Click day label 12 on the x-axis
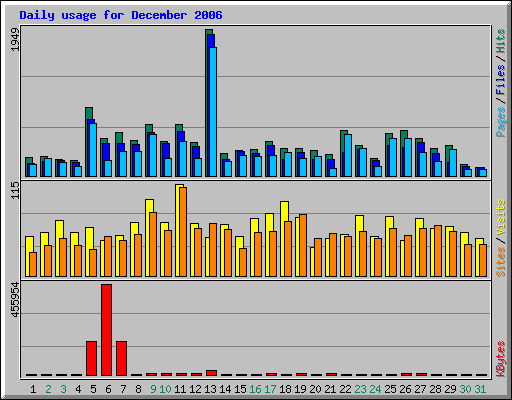 (x=195, y=389)
